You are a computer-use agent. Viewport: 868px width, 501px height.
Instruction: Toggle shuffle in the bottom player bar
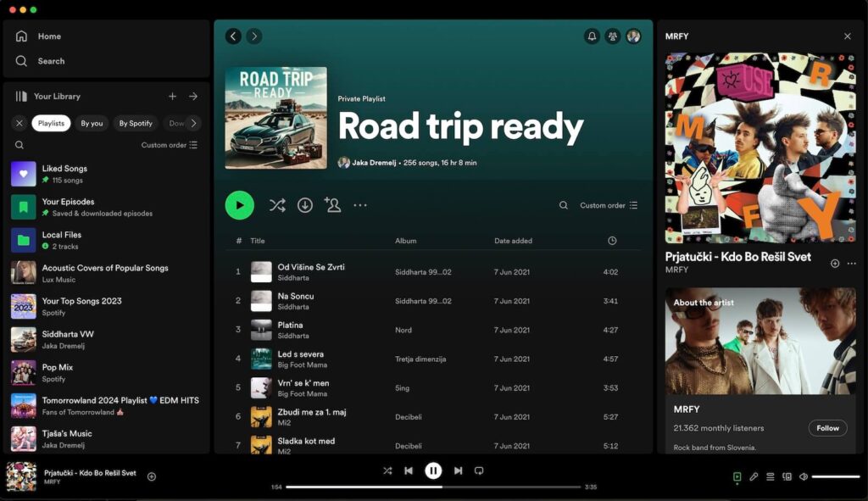[x=387, y=470]
